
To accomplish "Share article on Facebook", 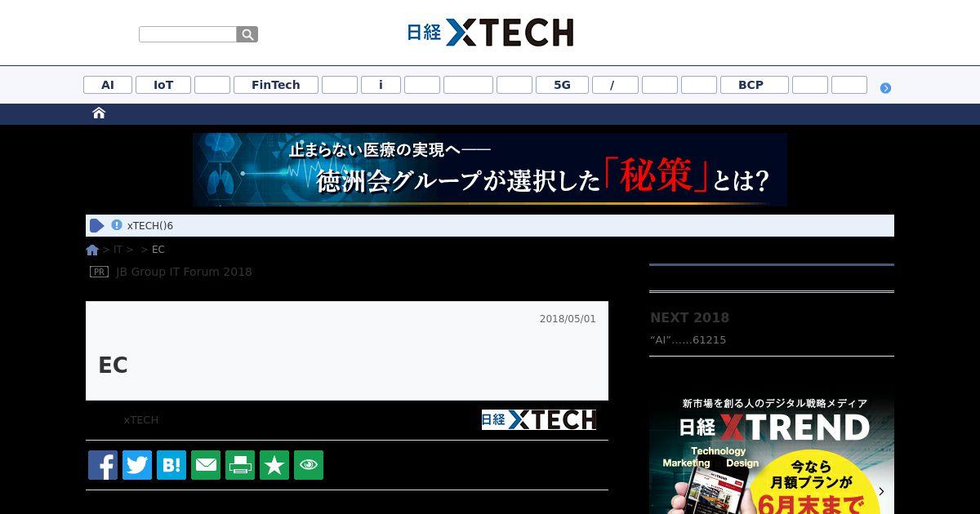I will point(103,465).
